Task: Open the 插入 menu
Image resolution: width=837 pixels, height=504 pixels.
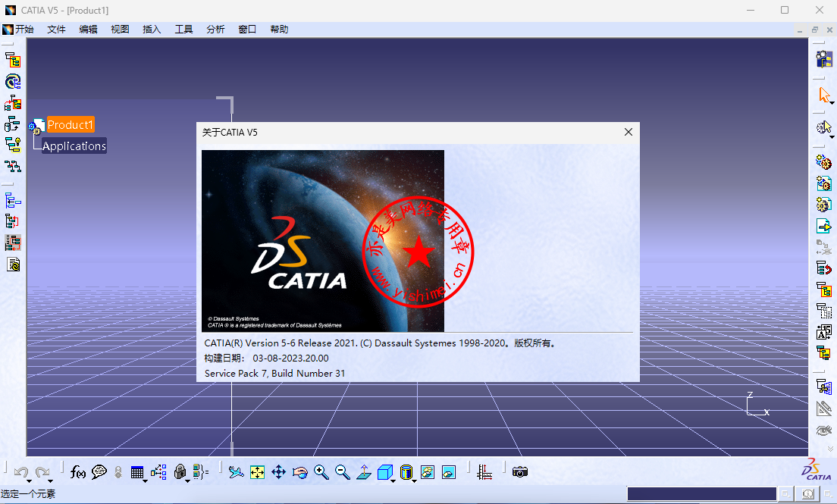Action: point(152,30)
